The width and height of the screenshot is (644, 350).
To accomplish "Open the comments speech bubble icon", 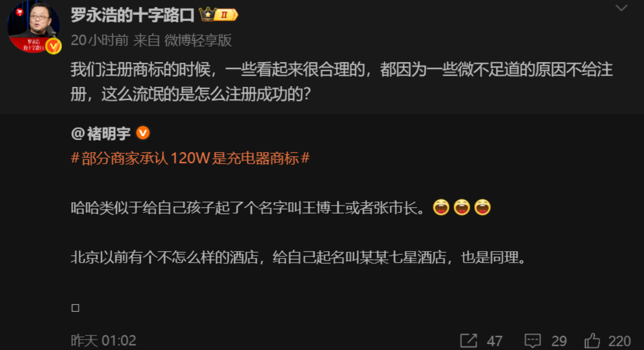I will pyautogui.click(x=533, y=341).
